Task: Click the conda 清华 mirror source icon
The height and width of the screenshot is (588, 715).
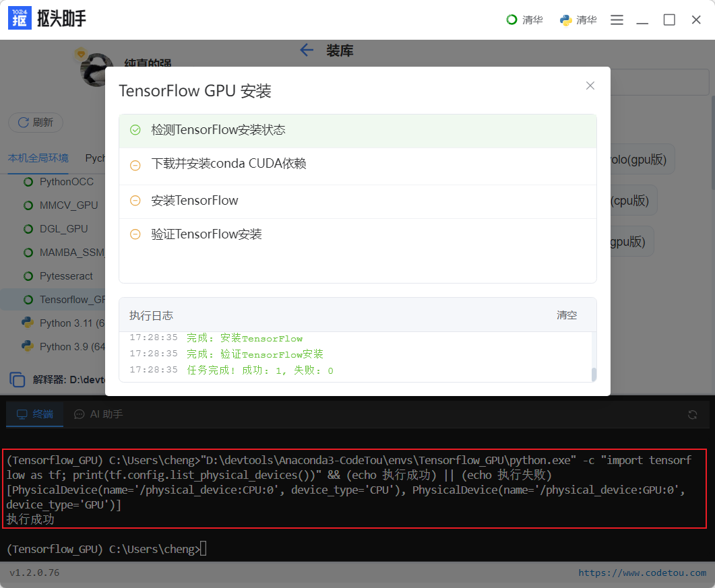Action: [x=511, y=20]
